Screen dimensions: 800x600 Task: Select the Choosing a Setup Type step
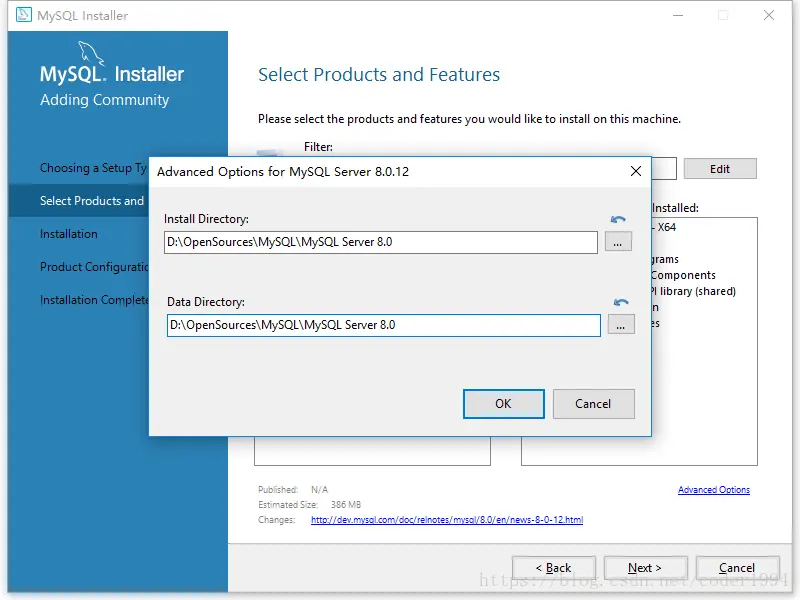click(x=90, y=168)
